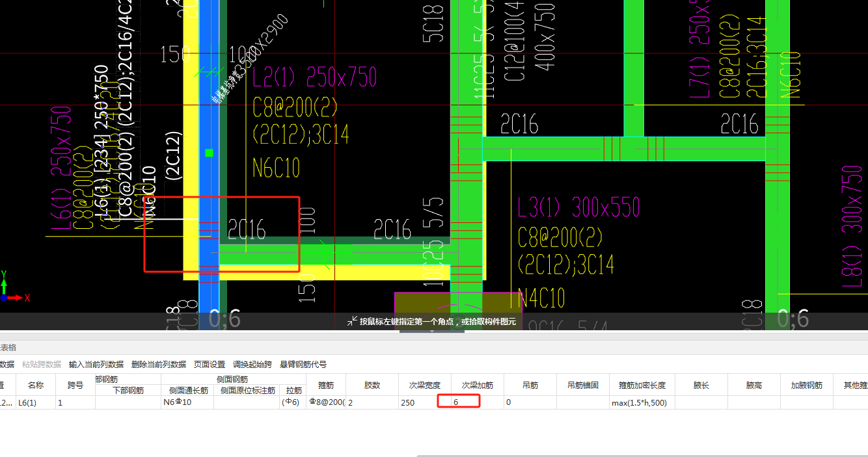
Task: Select the 下部钢筋 column header
Action: click(x=128, y=391)
